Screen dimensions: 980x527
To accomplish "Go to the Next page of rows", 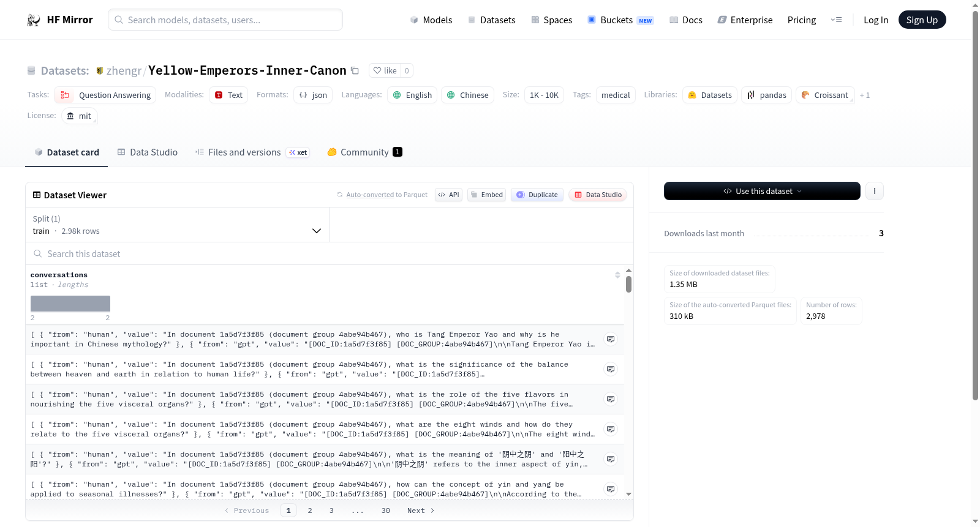I will coord(421,510).
